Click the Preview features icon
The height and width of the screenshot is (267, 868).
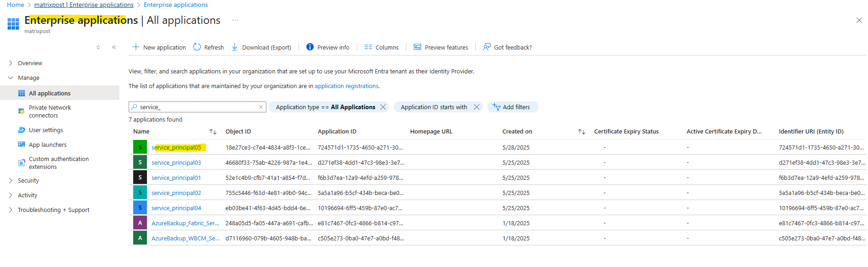(x=417, y=47)
